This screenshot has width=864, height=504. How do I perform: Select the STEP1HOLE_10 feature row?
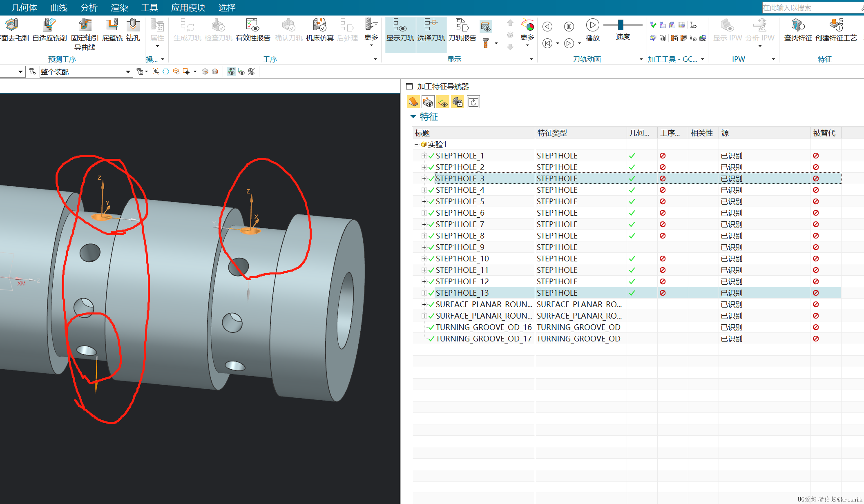tap(627, 259)
